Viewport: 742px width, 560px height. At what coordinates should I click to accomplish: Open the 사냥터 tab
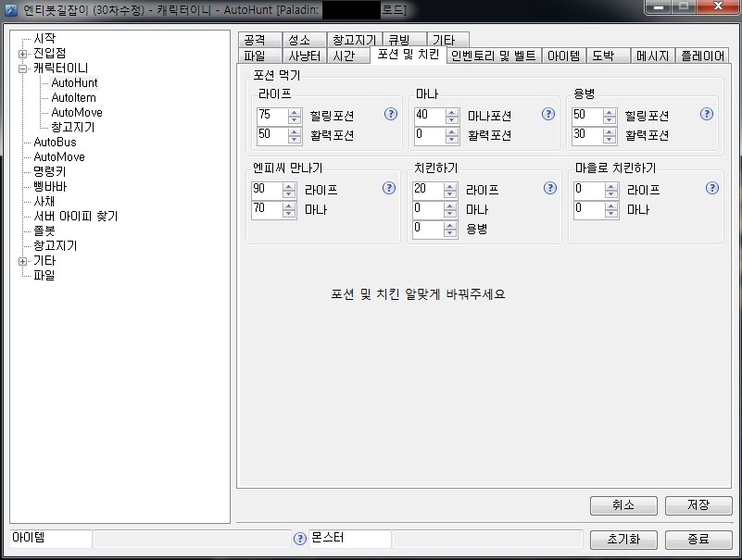coord(304,56)
